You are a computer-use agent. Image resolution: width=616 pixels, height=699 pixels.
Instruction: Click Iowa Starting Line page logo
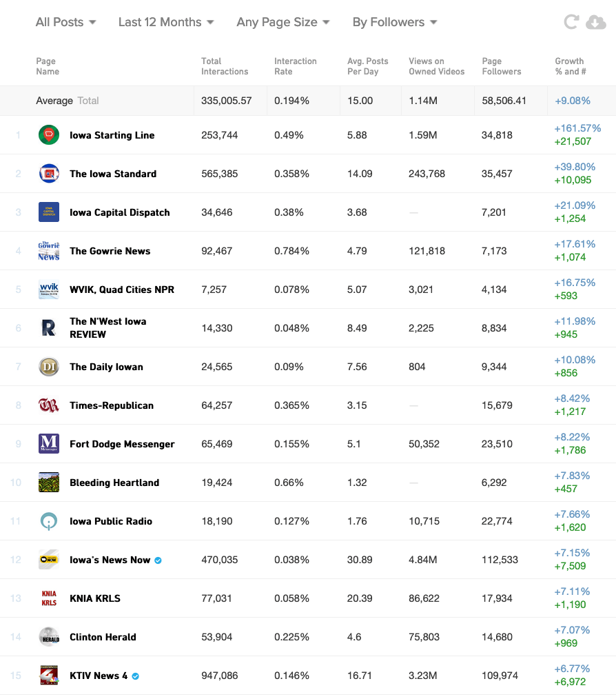tap(49, 135)
